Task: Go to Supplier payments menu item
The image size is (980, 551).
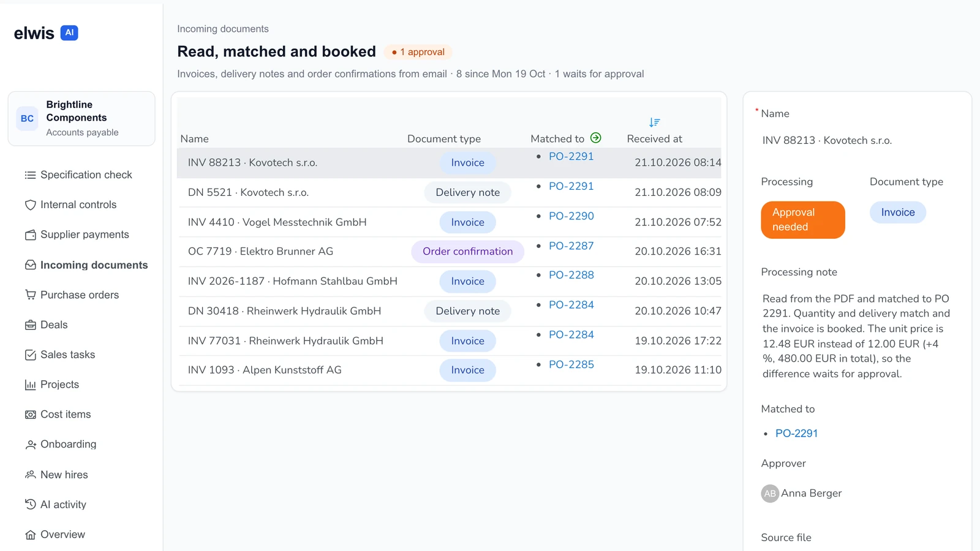Action: click(85, 235)
